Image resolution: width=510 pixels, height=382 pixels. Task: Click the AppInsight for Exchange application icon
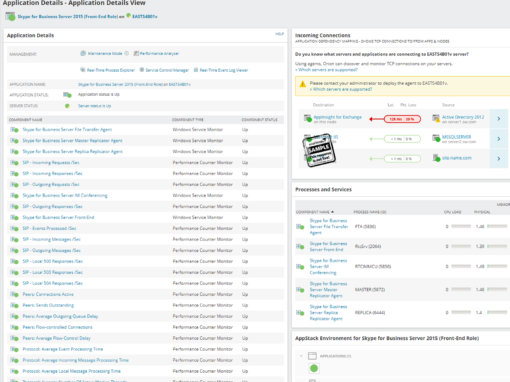pos(308,118)
